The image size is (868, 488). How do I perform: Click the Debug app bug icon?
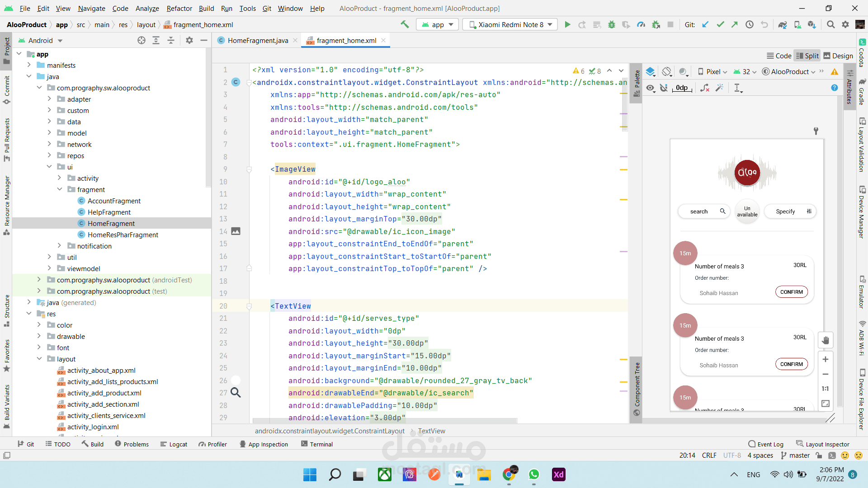(x=612, y=25)
